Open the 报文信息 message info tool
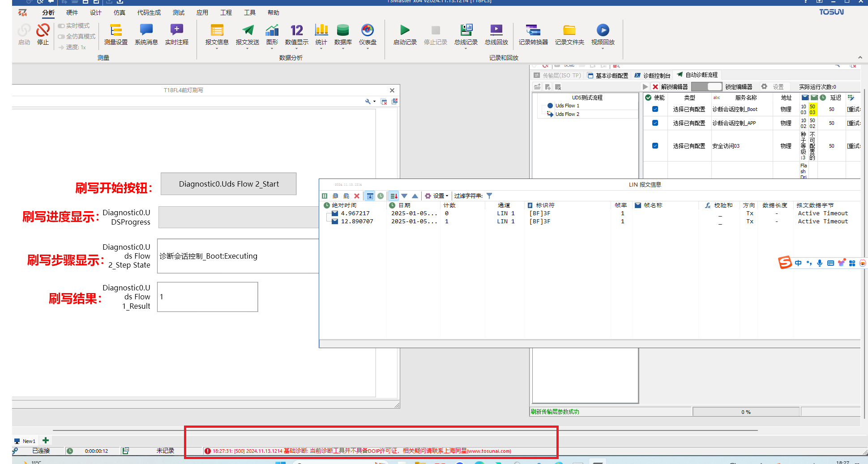Viewport: 868px width, 464px height. tap(217, 34)
